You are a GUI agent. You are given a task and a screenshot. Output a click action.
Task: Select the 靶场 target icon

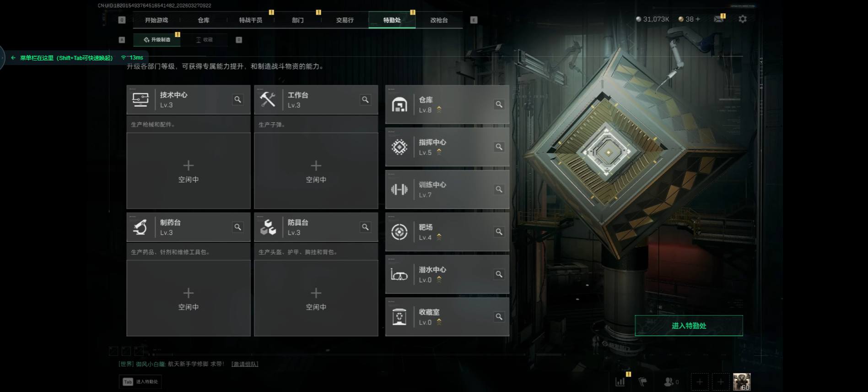pos(399,232)
